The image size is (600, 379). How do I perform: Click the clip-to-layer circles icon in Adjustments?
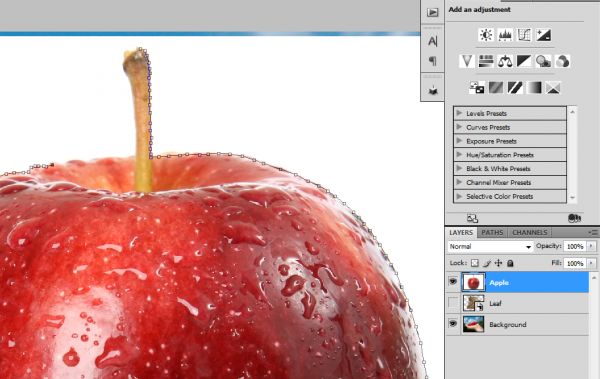pyautogui.click(x=574, y=218)
